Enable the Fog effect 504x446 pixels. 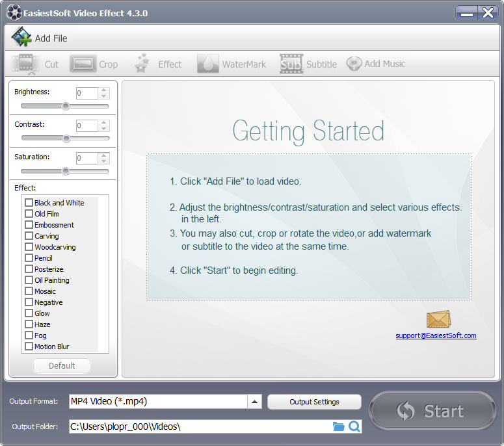coord(29,335)
